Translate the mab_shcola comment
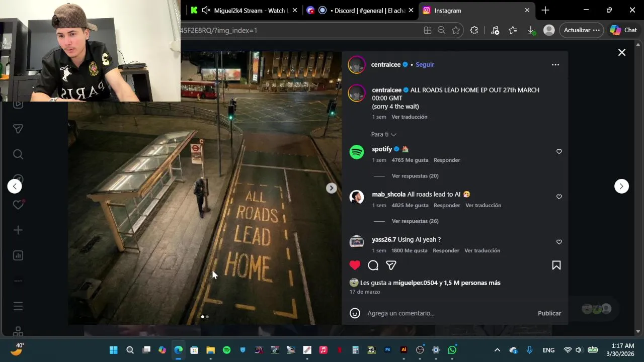Screen dimensions: 644x362 (483, 205)
